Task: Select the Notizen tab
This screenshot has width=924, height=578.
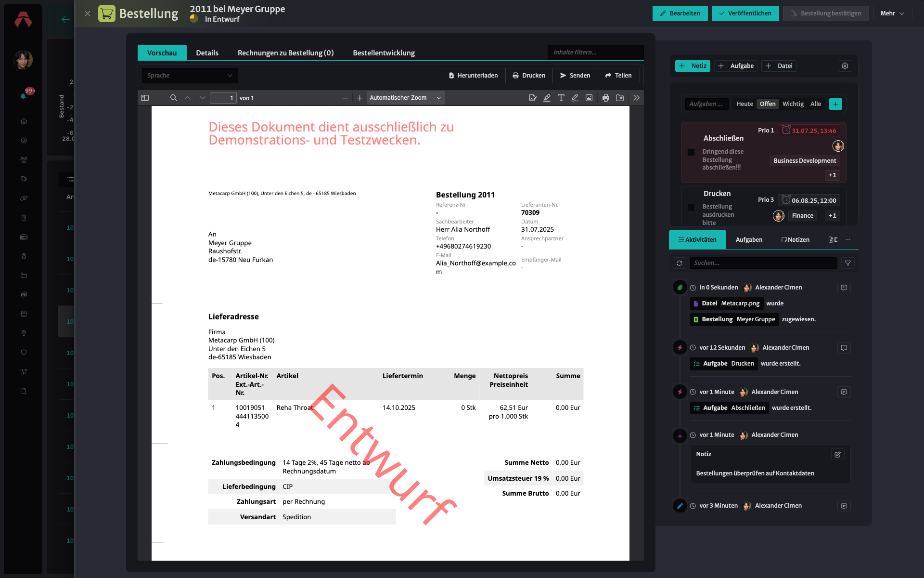Action: (x=795, y=240)
